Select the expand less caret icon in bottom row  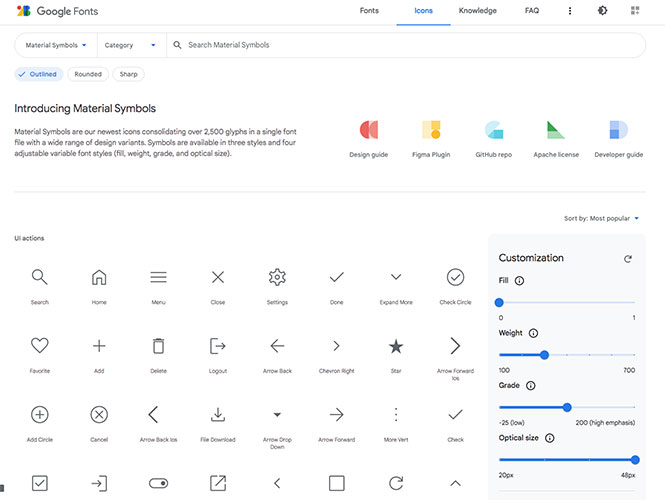(455, 483)
